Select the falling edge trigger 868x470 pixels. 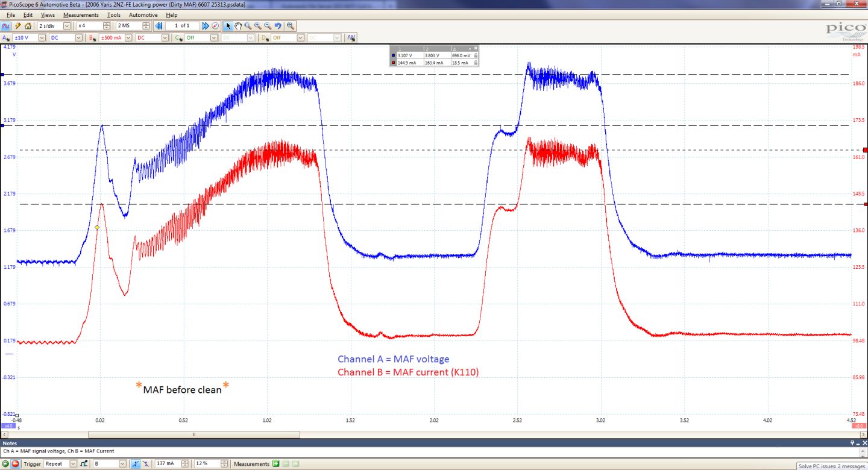146,464
